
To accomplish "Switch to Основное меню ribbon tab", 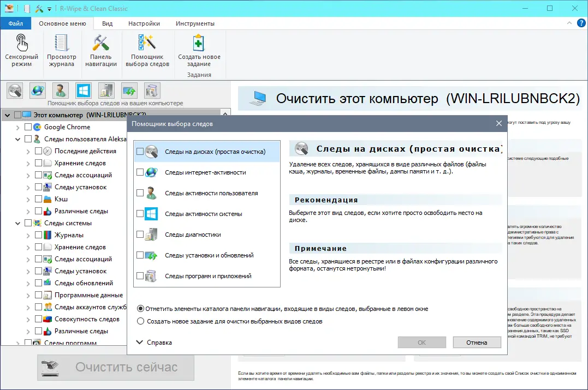I will 62,23.
